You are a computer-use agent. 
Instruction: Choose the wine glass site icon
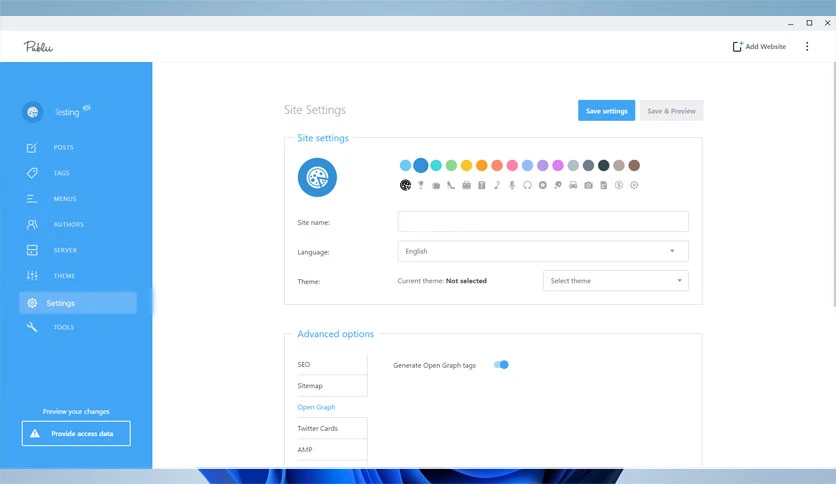(x=421, y=185)
